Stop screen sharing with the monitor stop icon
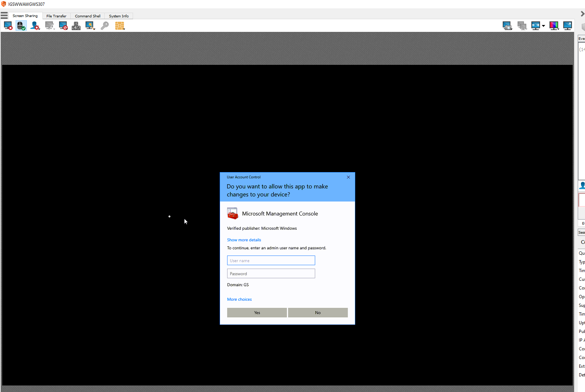Image resolution: width=585 pixels, height=392 pixels. [x=8, y=26]
